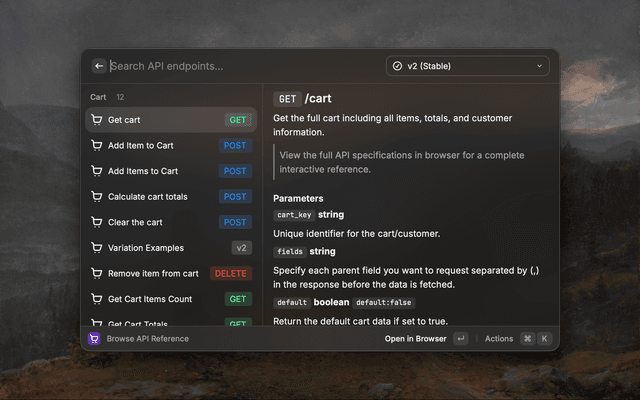Click the purple CoCart extension icon
The image size is (640, 400).
(94, 338)
